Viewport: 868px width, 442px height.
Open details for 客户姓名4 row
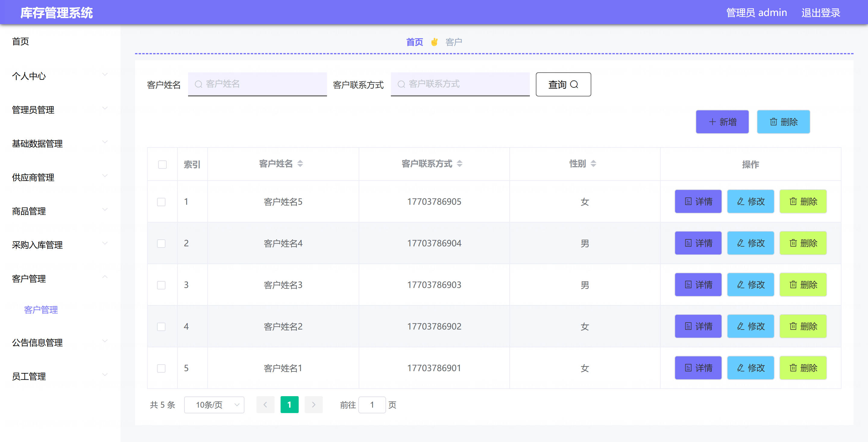pos(698,243)
